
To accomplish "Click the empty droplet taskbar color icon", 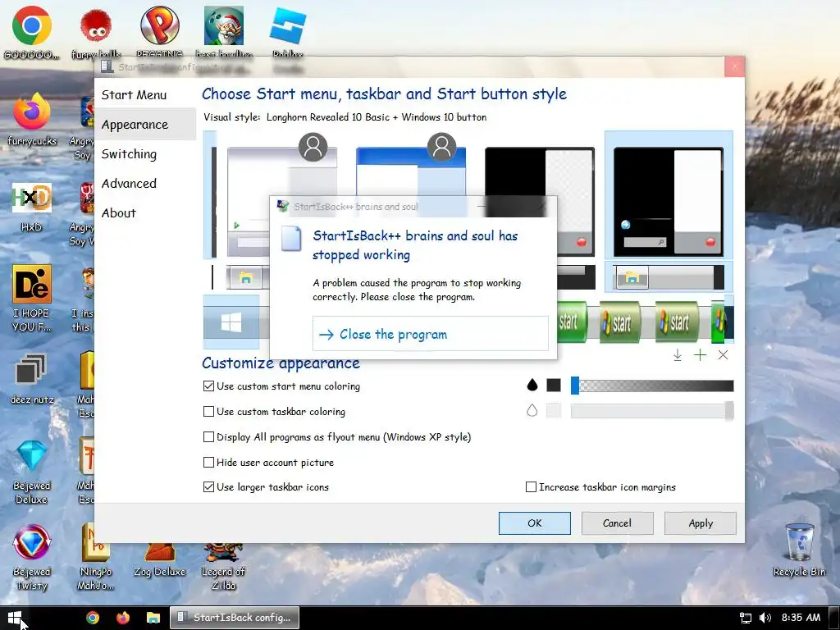I will pos(532,410).
